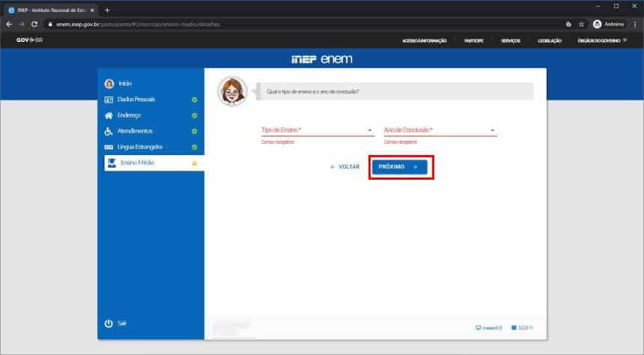Viewport: 644px width, 355px height.
Task: Click the graduate icon for Ensino Médio
Action: point(112,163)
